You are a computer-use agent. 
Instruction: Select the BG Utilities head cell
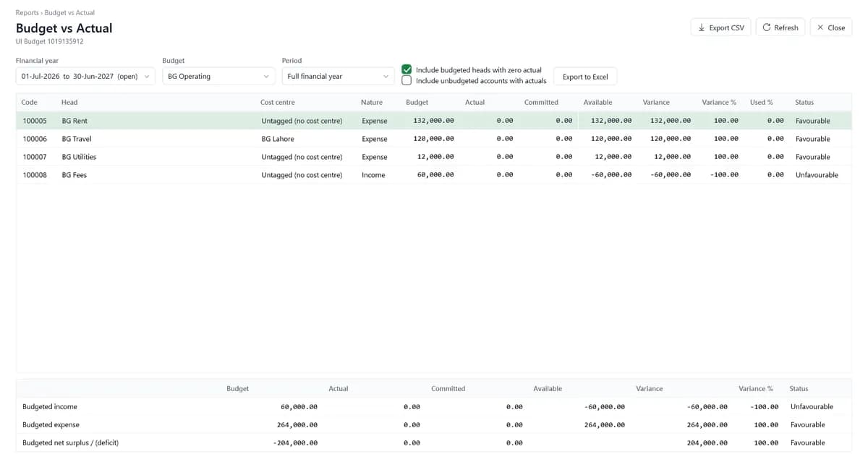point(79,157)
